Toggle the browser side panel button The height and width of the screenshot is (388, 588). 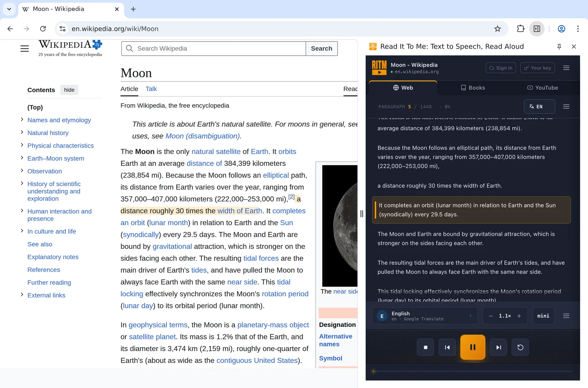537,29
